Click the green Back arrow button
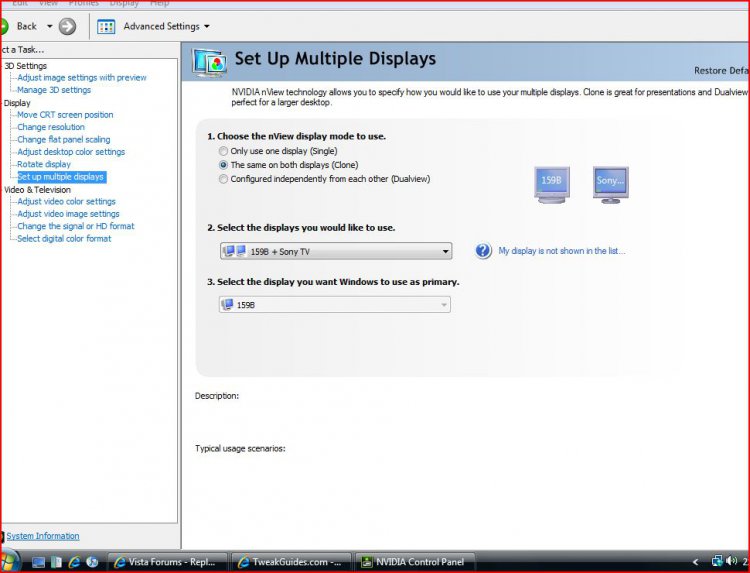Screen dimensions: 750x573 point(4,26)
